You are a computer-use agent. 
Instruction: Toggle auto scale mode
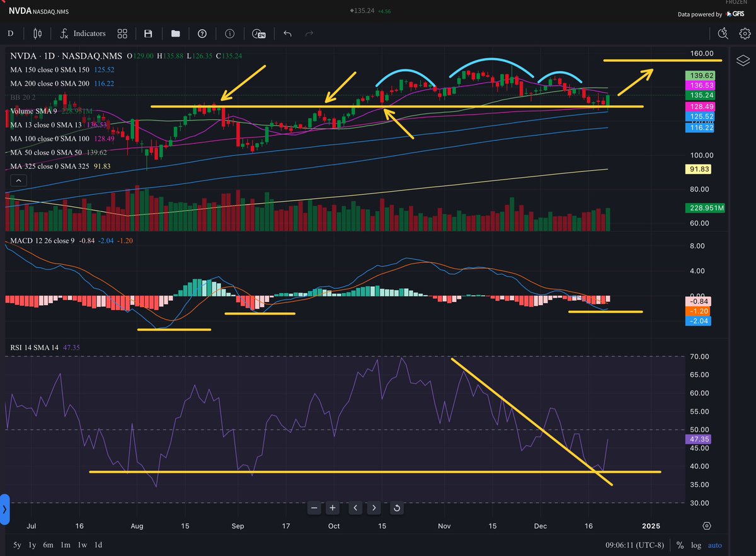coord(715,545)
